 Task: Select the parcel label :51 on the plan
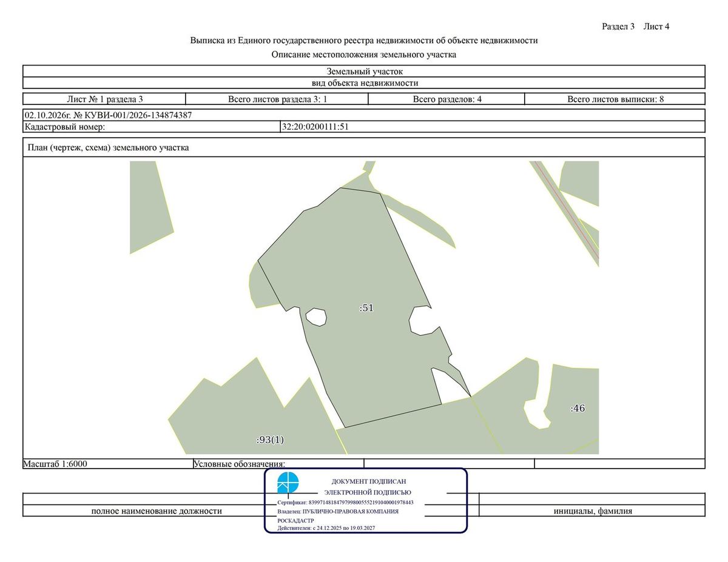366,308
